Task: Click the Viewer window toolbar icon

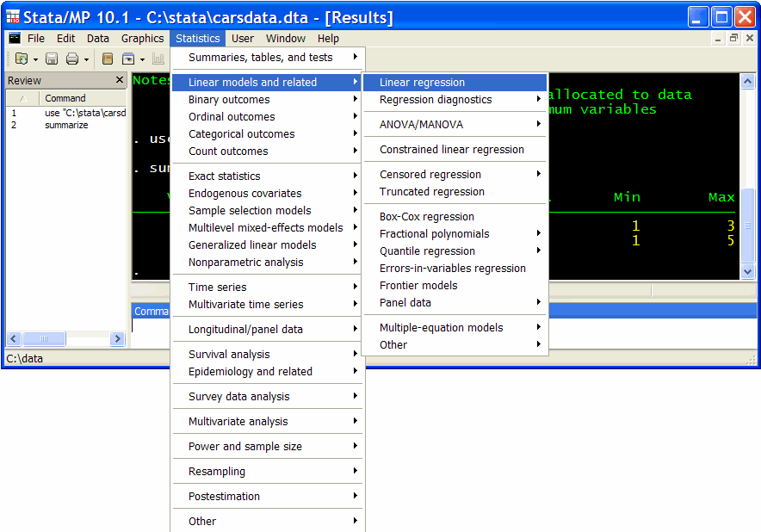Action: (x=128, y=59)
